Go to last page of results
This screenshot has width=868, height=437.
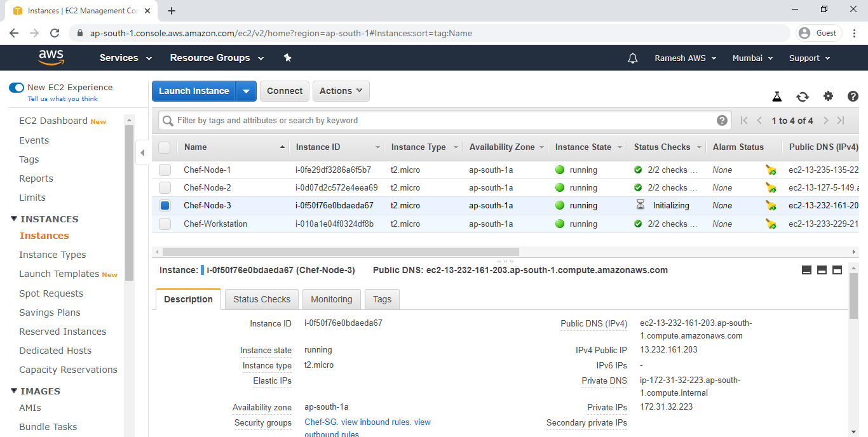click(841, 121)
